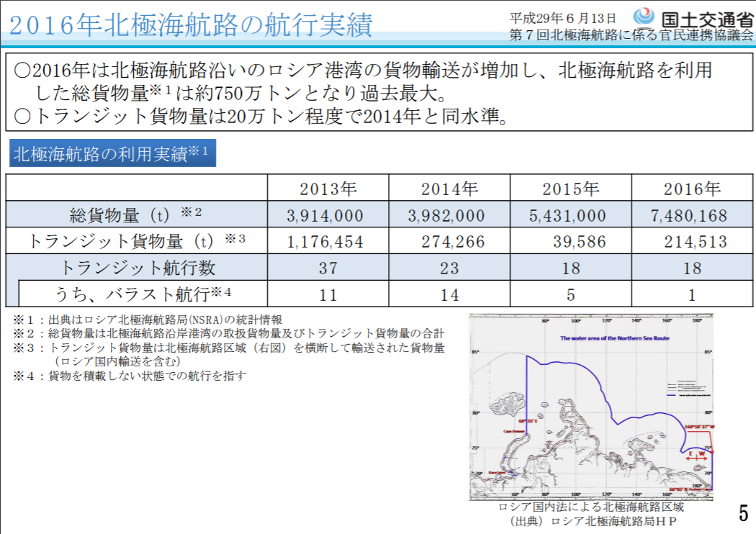The image size is (756, 534).
Task: Click the cell value 5,431,000
Action: (567, 215)
